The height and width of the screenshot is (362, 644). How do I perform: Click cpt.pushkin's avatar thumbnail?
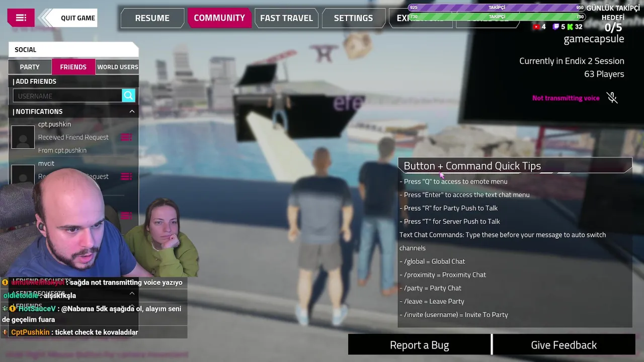[x=23, y=137]
